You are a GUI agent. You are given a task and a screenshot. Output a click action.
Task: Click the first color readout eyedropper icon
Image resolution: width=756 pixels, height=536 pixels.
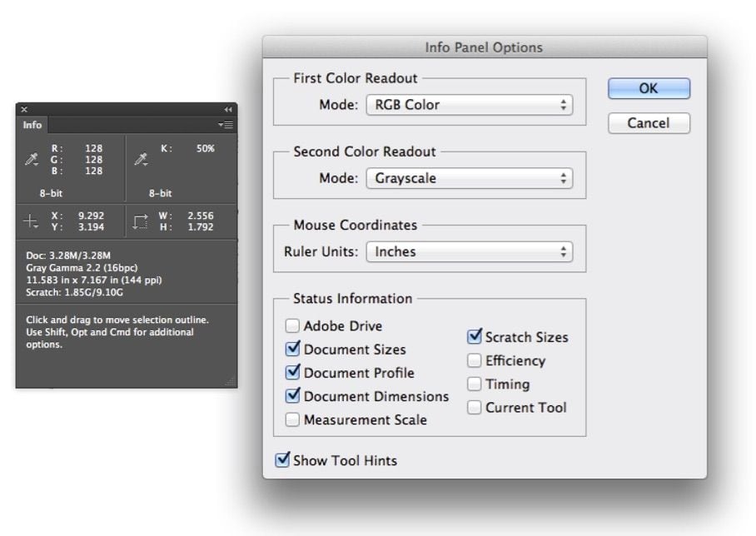point(32,160)
